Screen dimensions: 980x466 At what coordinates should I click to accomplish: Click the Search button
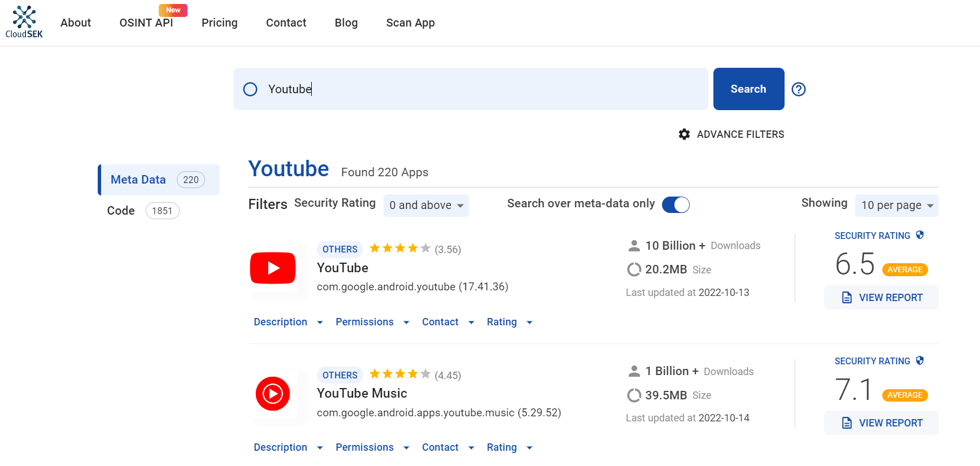click(748, 89)
